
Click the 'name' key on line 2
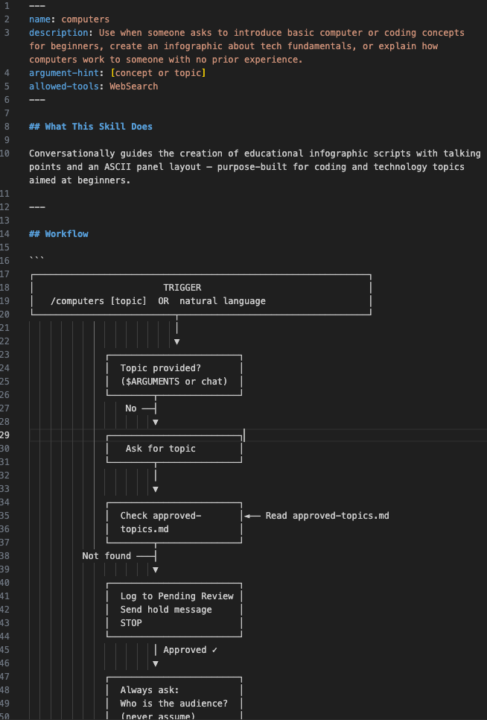click(39, 19)
